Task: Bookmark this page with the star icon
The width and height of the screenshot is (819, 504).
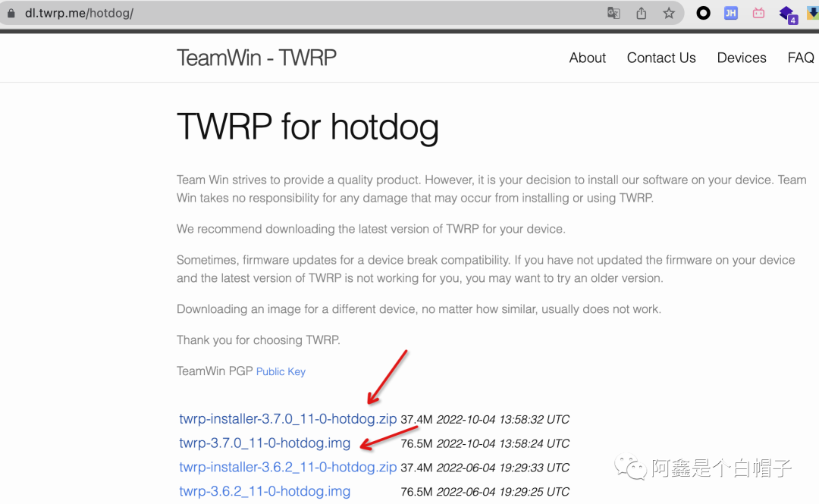Action: coord(669,13)
